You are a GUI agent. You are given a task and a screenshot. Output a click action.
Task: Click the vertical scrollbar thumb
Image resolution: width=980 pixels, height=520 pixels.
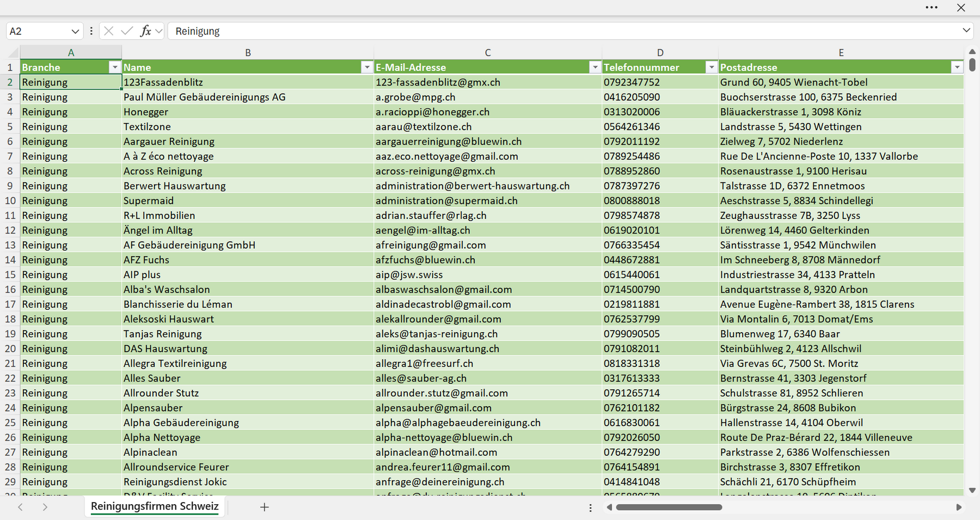[x=972, y=65]
